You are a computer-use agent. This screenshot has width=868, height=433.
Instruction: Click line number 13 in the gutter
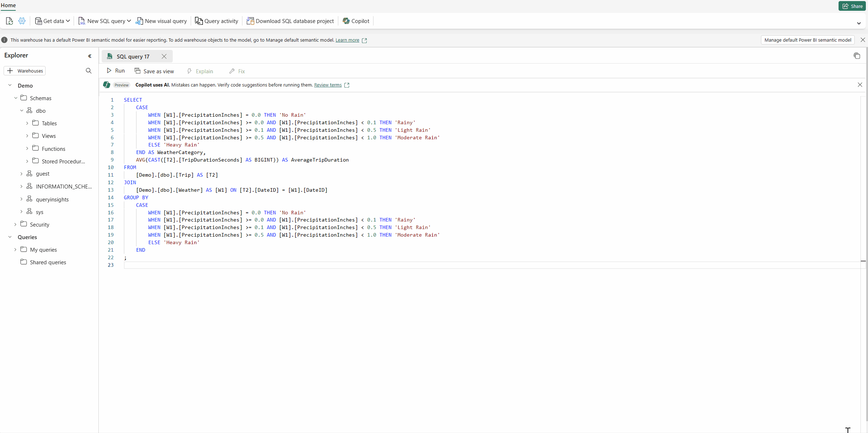pyautogui.click(x=111, y=190)
